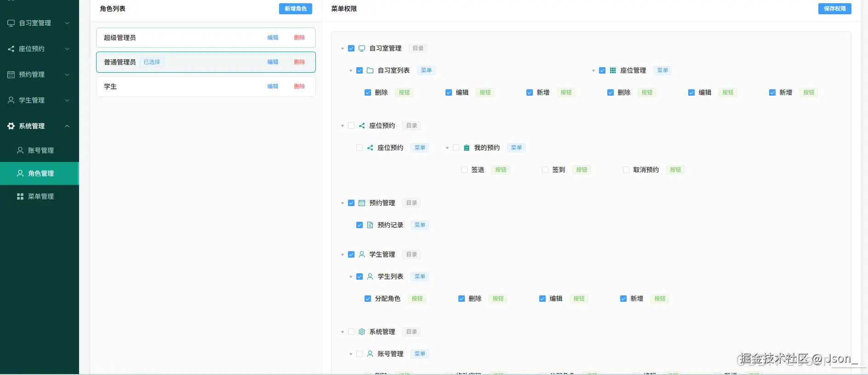Collapse the 系统管理 tree node arrow
Screen dimensions: 868x375
(x=343, y=332)
